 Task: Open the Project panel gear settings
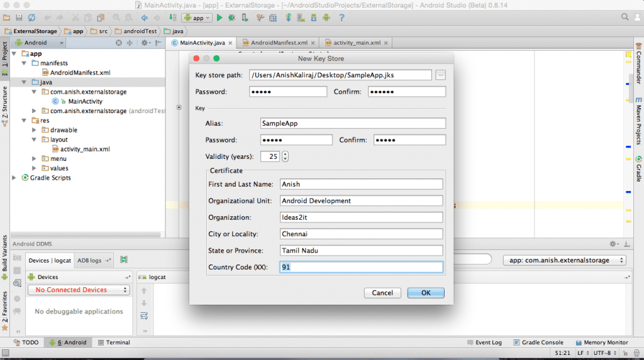[x=145, y=43]
